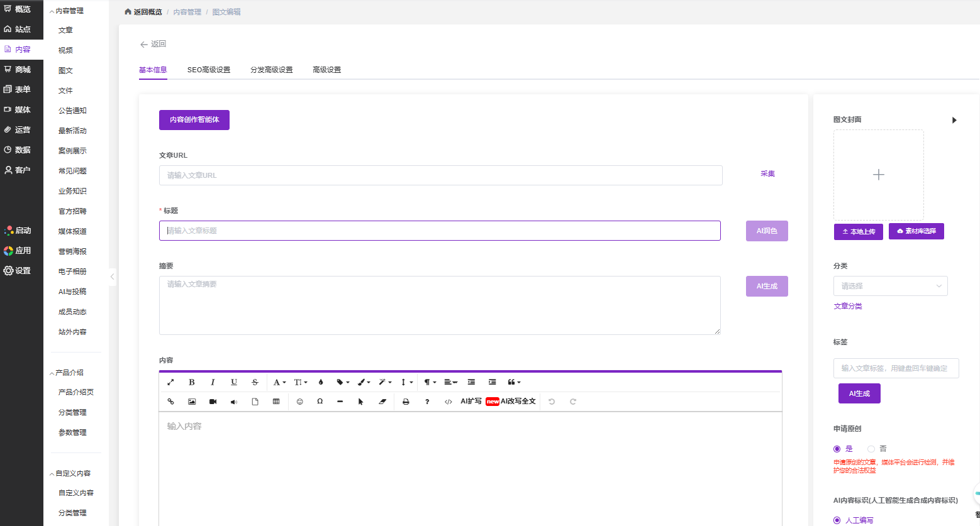Open 商城 in the main sidebar
The image size is (980, 526).
21,70
